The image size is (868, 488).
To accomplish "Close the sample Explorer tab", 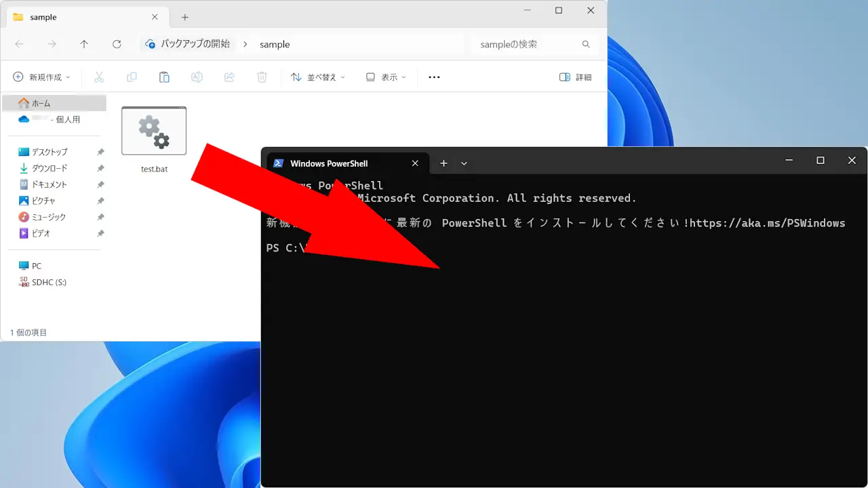I will click(155, 17).
